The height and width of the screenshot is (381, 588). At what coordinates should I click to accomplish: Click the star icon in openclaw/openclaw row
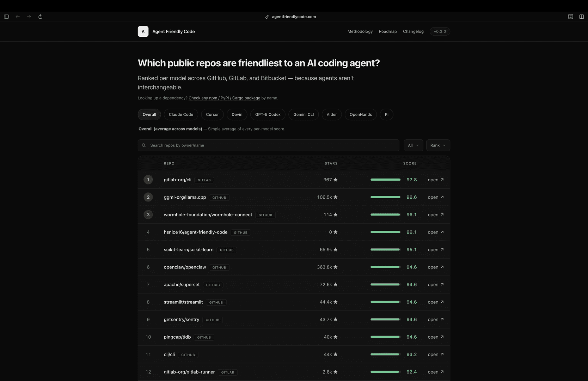[x=336, y=267]
